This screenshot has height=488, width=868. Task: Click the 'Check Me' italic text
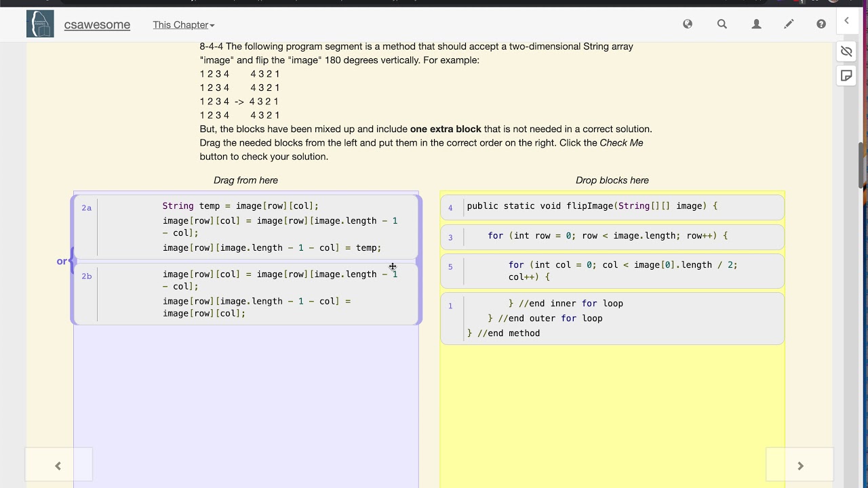[621, 143]
